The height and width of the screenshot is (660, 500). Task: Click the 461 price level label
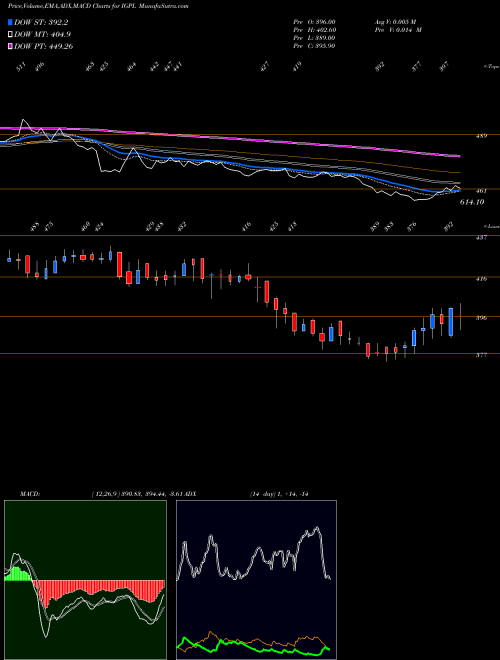(481, 191)
